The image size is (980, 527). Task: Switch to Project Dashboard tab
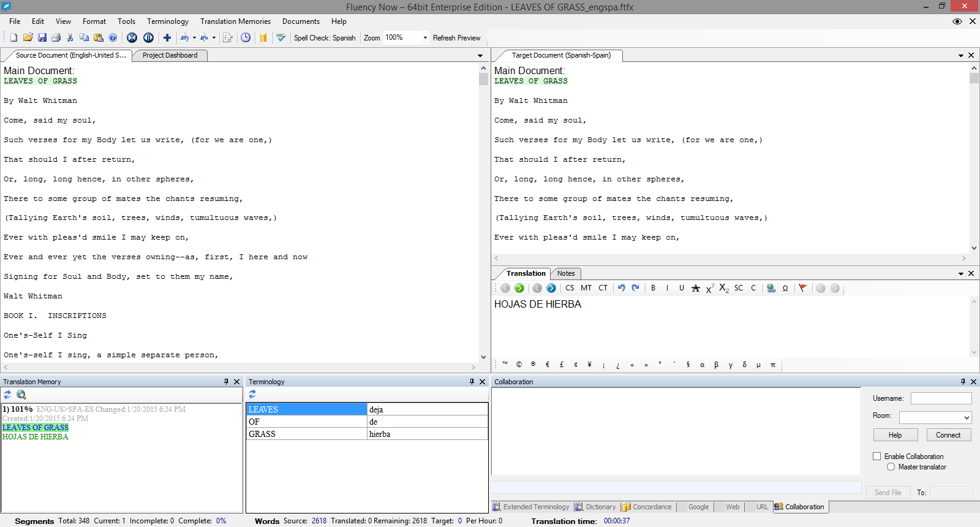(x=170, y=55)
